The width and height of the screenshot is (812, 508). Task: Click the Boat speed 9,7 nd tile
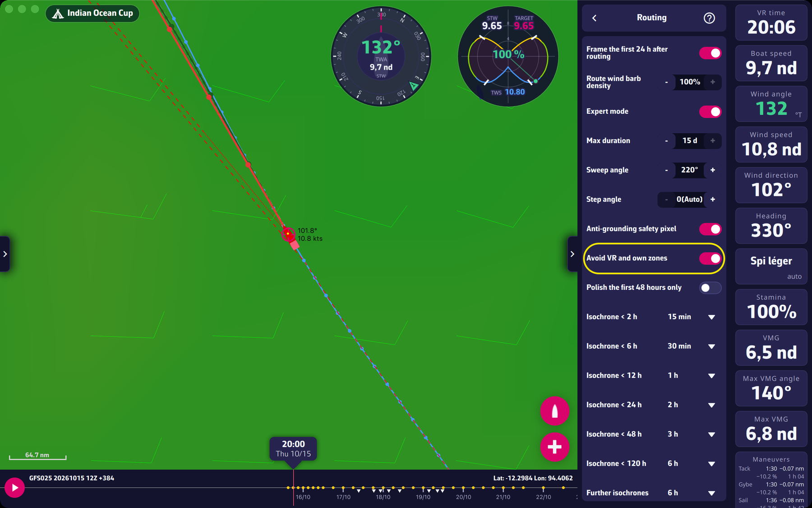(771, 63)
